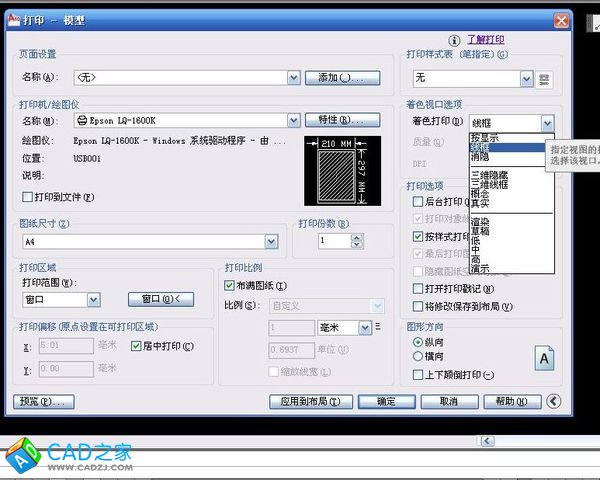Open the Epson LQ-1600K printer dropdown
The height and width of the screenshot is (480, 600).
[x=293, y=121]
